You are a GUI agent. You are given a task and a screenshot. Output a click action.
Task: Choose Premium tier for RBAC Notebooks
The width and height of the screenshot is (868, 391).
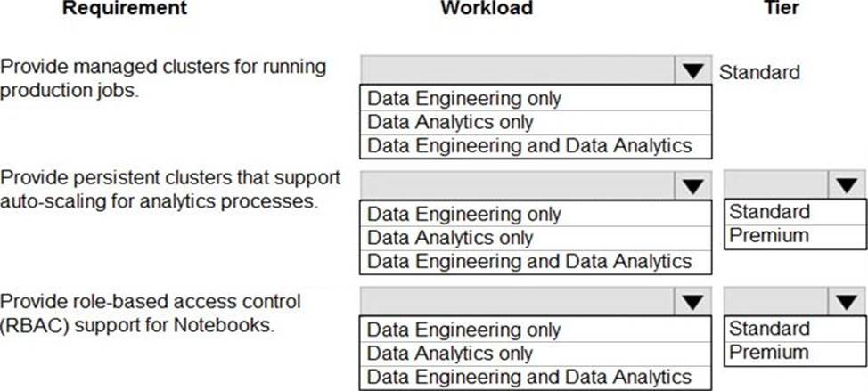tap(795, 353)
